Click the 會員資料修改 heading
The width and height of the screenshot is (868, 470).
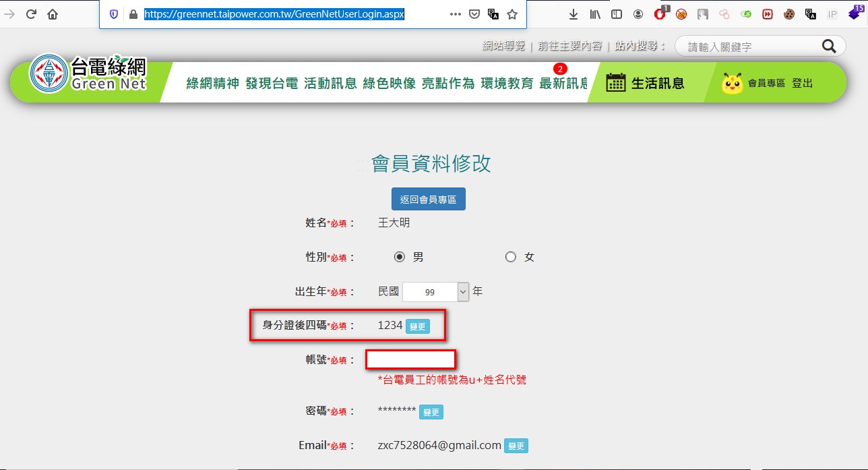click(x=431, y=163)
